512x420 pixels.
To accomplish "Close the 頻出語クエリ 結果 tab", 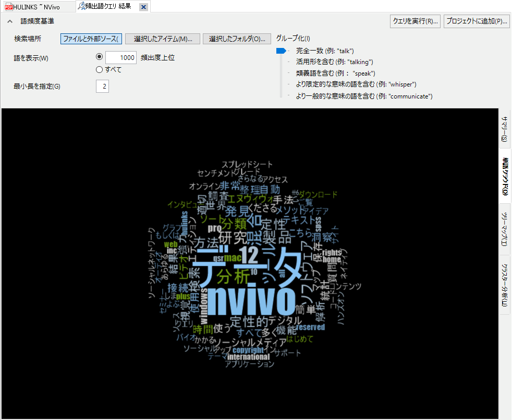I will [x=143, y=7].
